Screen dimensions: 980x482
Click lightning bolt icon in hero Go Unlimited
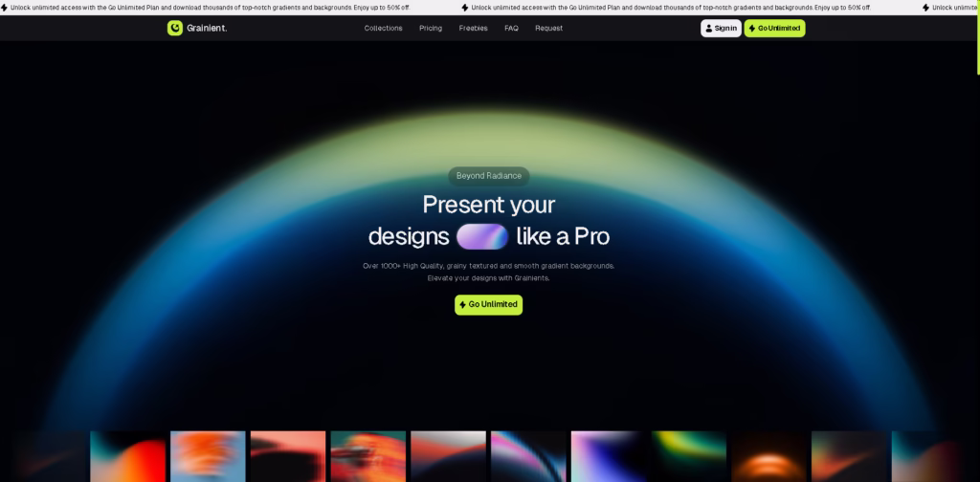click(462, 305)
